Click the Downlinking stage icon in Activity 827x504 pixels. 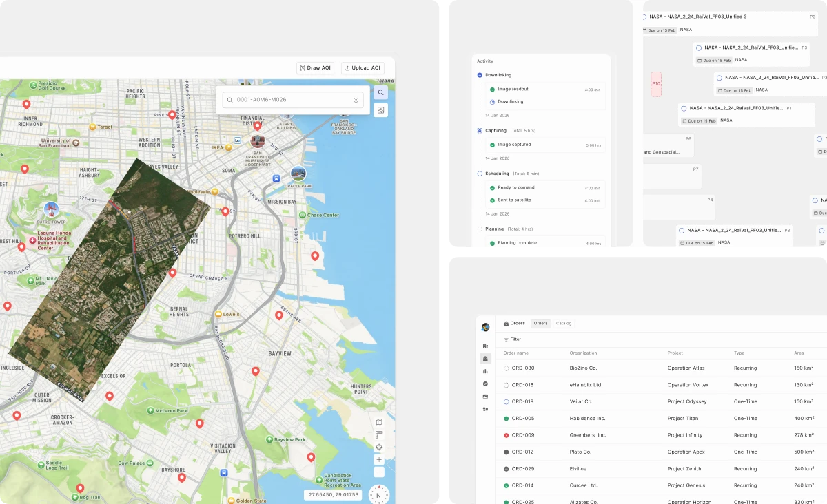(x=480, y=74)
